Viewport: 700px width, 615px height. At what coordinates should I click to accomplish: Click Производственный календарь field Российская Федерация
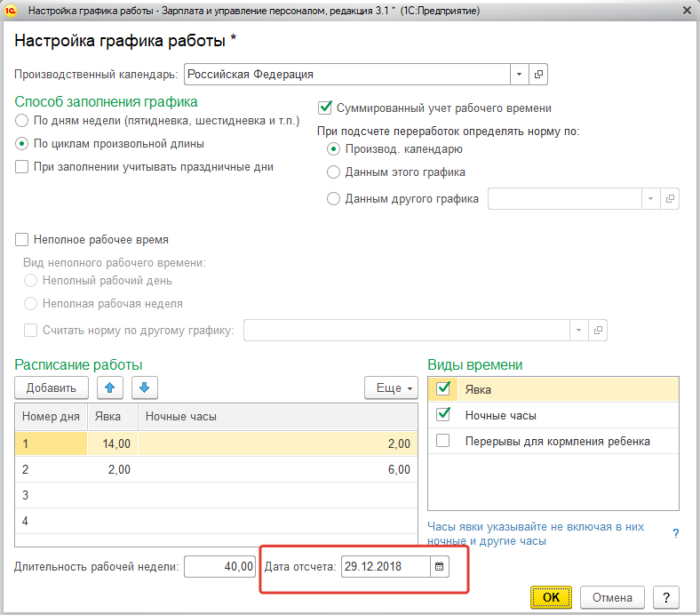[347, 74]
